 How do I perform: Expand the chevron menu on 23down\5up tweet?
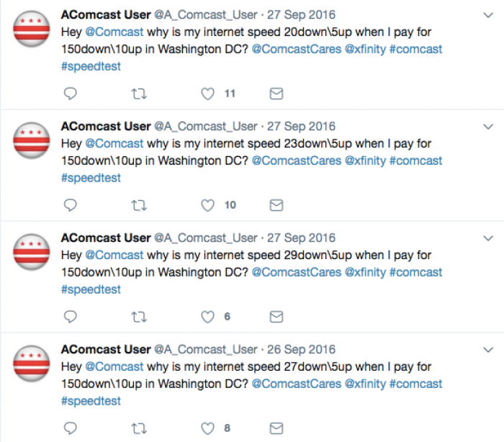(488, 127)
